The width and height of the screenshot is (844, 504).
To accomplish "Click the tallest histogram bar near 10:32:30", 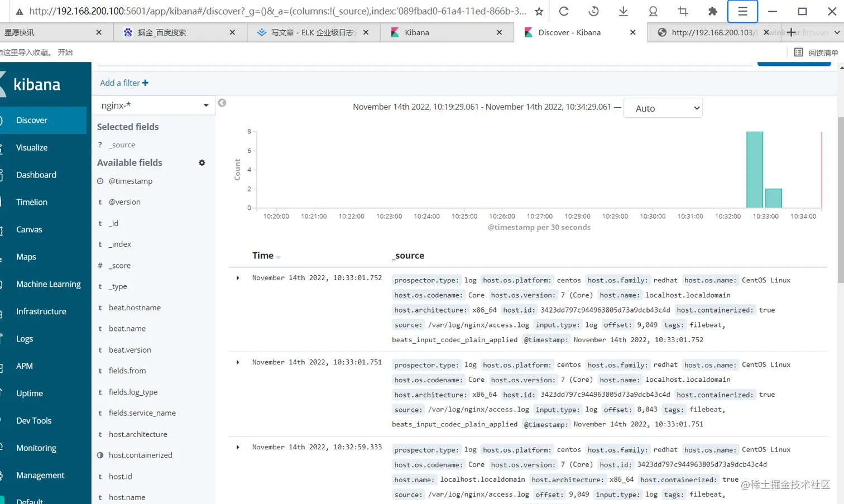I will point(755,170).
